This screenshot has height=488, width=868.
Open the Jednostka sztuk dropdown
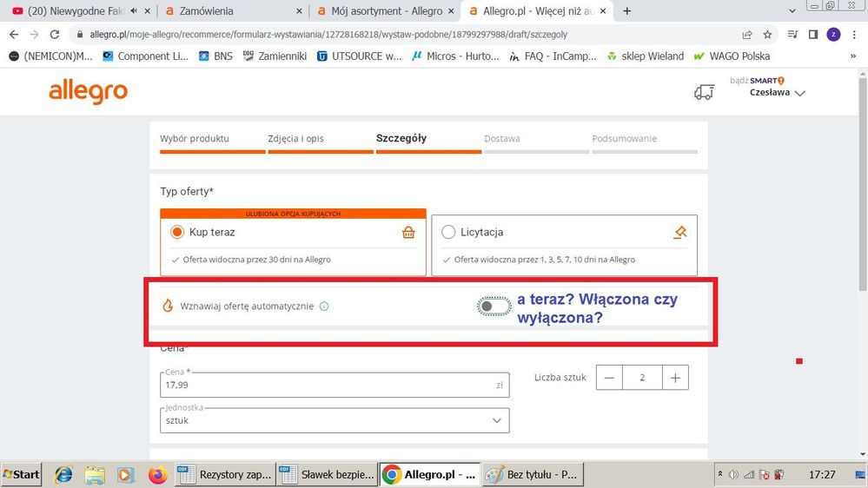(x=335, y=420)
